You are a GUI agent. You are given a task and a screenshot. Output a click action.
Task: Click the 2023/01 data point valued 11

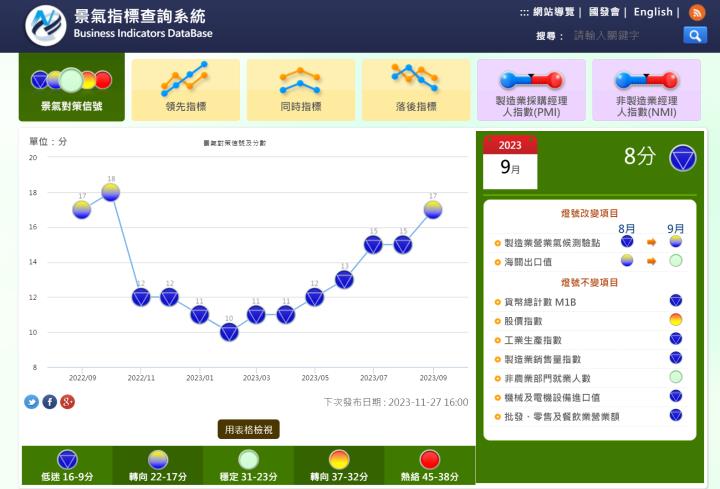(200, 315)
